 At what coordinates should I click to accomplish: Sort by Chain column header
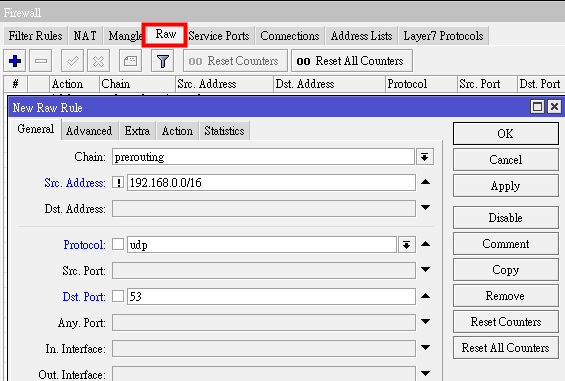click(137, 84)
